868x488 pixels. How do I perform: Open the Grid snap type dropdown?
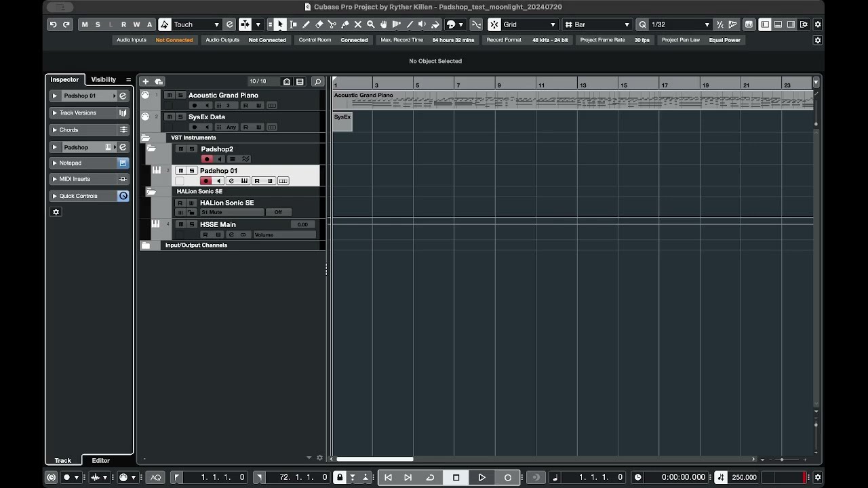coord(529,24)
